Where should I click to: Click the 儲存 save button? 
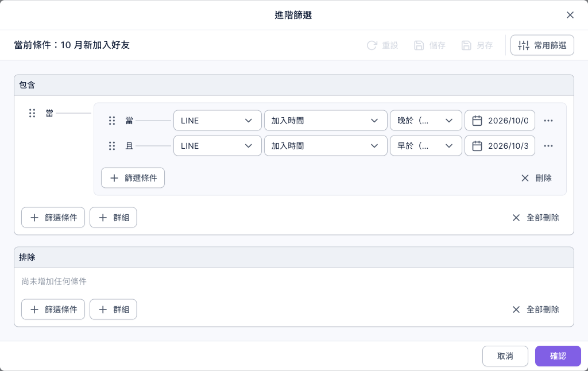point(430,45)
